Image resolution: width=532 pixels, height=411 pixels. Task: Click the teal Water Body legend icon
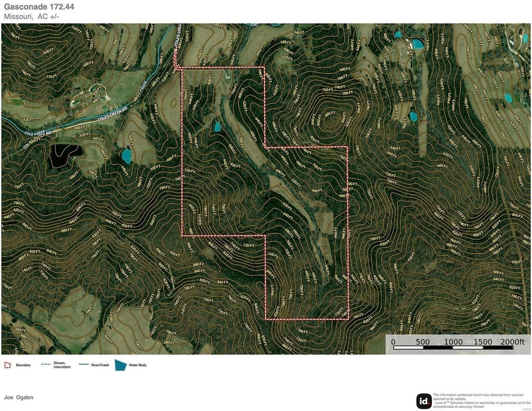click(121, 365)
